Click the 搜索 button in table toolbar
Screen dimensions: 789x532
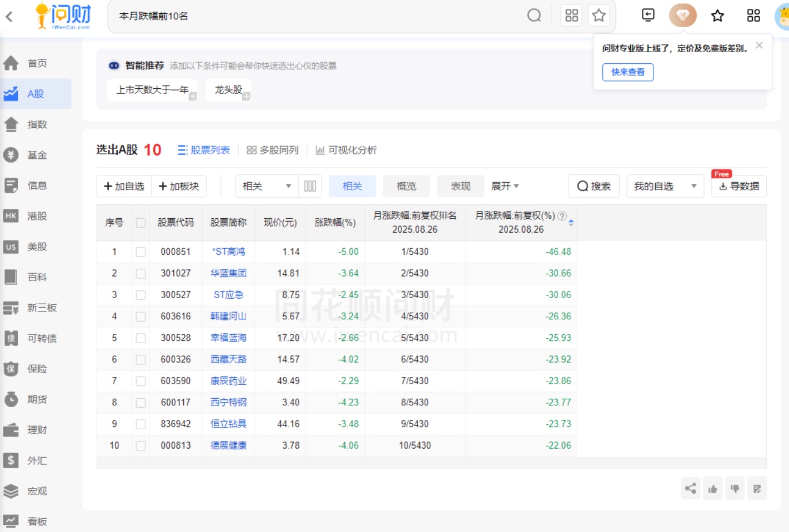pyautogui.click(x=594, y=186)
